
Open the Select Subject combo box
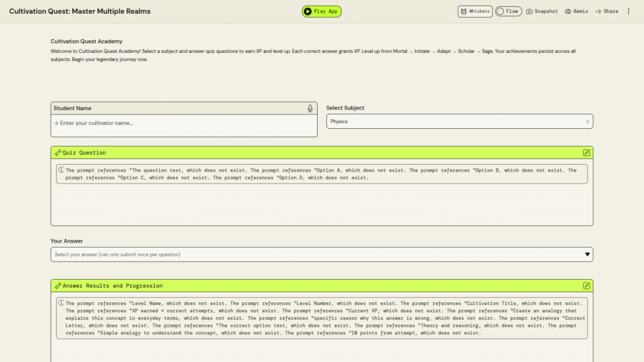tap(453, 122)
